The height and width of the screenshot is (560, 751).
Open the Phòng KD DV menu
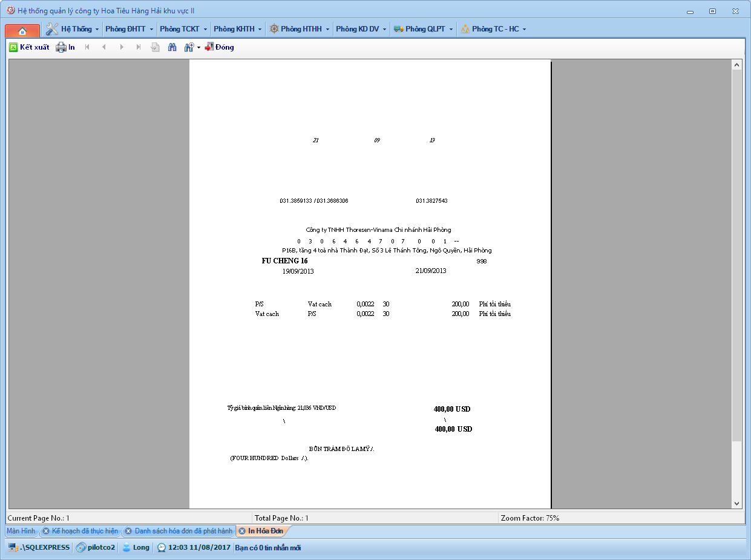pyautogui.click(x=361, y=29)
